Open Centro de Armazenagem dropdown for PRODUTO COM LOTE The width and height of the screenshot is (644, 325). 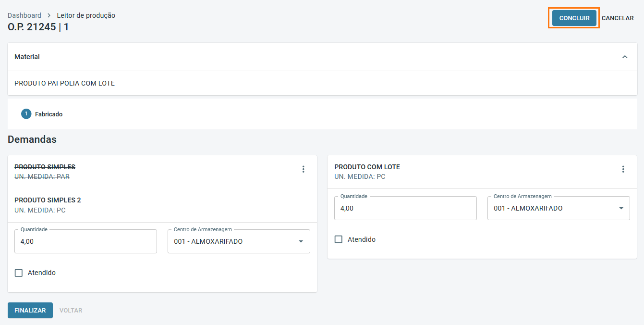[559, 208]
